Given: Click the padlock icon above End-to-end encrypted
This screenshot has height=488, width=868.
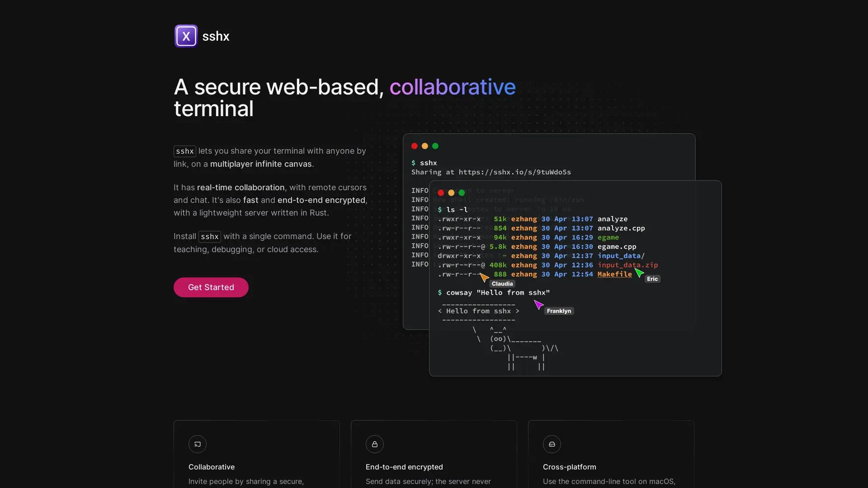Looking at the screenshot, I should click(374, 444).
